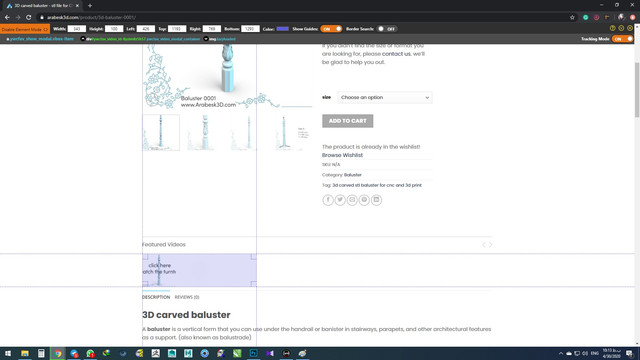Viewport: 640px width, 360px height.
Task: Select the first baluster thumbnail
Action: coord(161,132)
